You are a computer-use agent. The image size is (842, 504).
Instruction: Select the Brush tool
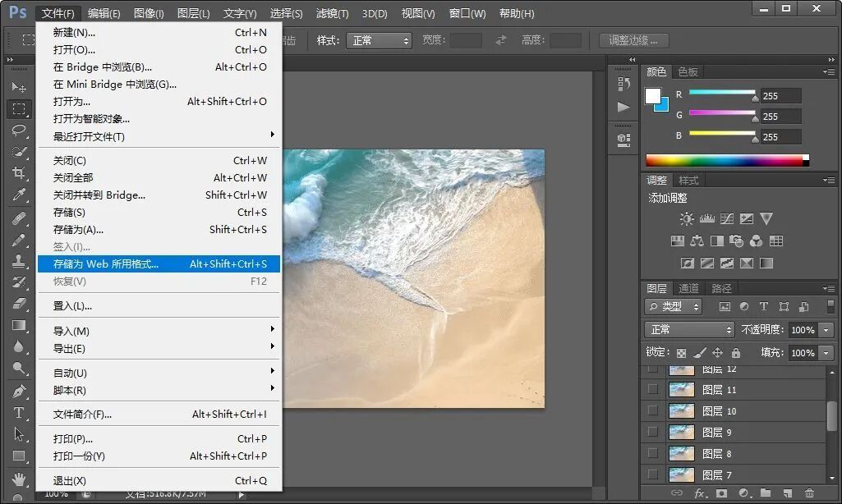pyautogui.click(x=19, y=240)
